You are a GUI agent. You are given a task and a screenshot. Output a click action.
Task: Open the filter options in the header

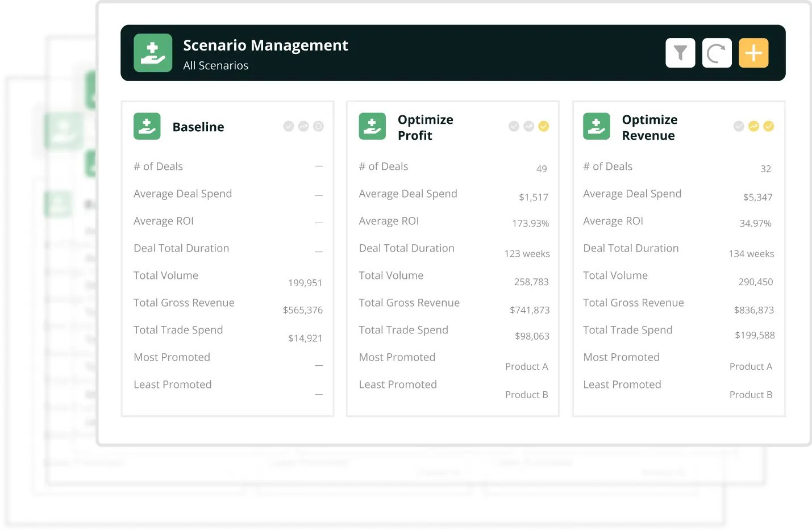click(x=681, y=53)
